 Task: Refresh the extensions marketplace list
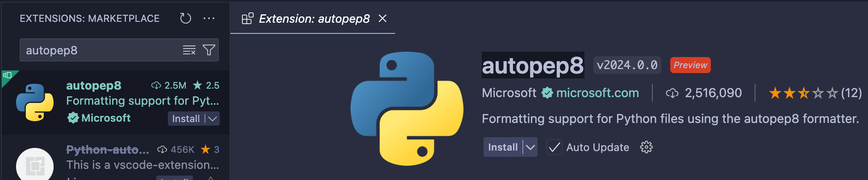point(185,18)
